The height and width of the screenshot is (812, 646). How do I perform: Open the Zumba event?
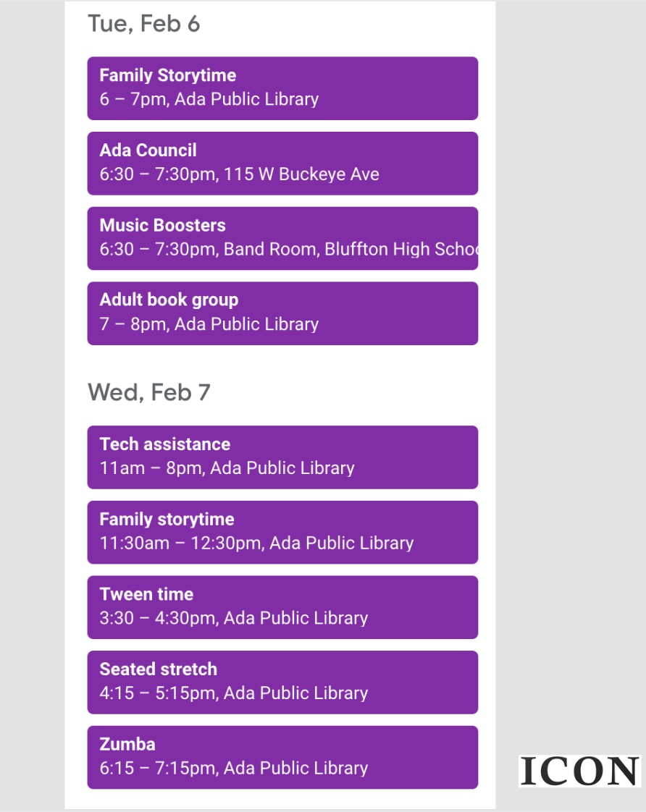(282, 758)
